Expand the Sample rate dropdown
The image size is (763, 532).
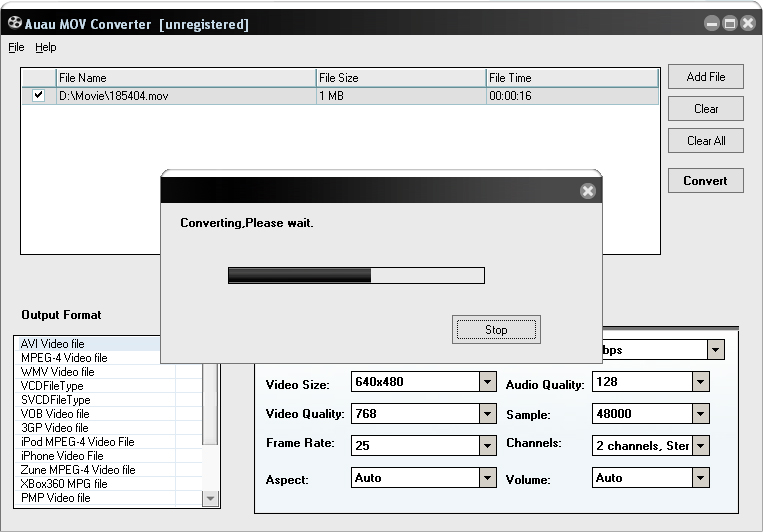[700, 414]
